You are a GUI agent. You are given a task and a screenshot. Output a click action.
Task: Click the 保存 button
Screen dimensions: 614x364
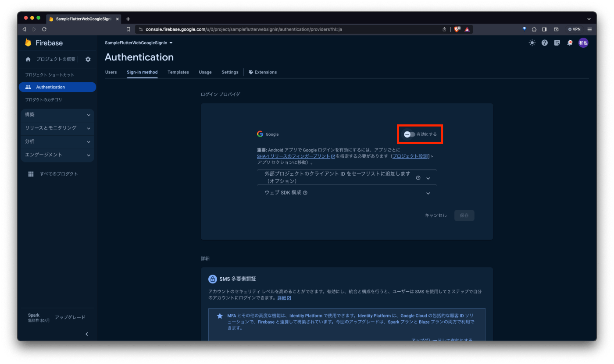point(464,216)
